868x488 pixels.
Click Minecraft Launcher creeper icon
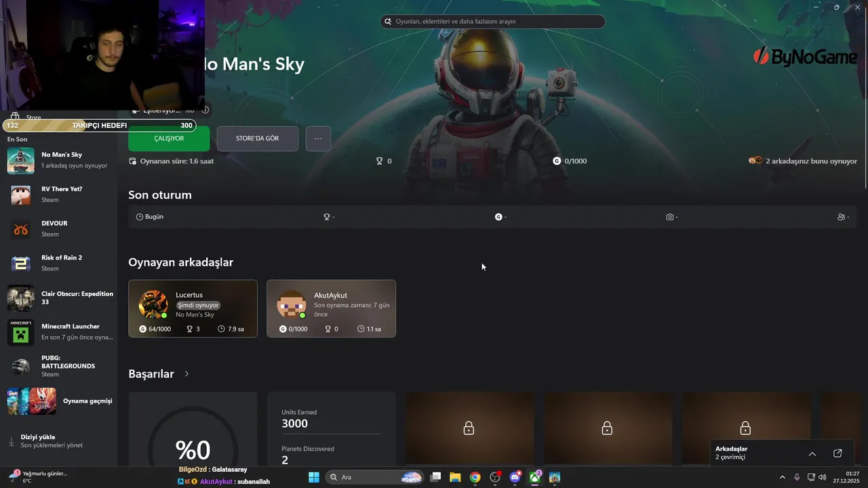21,332
